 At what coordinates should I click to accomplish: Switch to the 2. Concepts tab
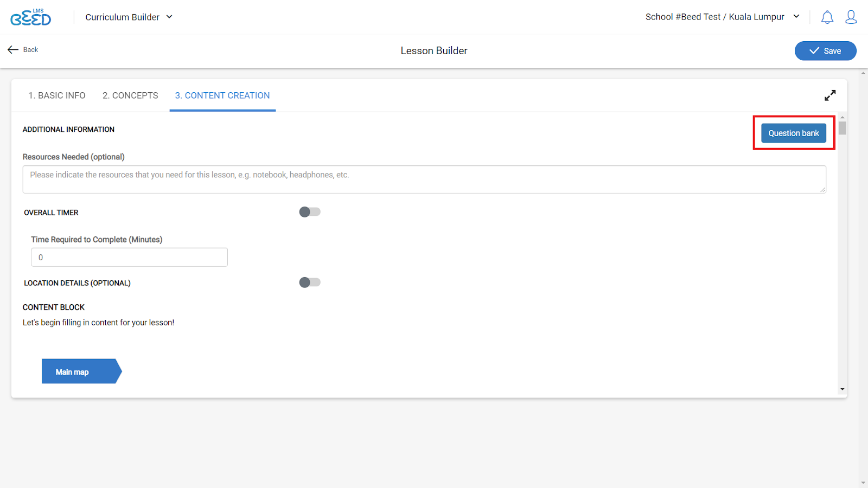tap(130, 95)
